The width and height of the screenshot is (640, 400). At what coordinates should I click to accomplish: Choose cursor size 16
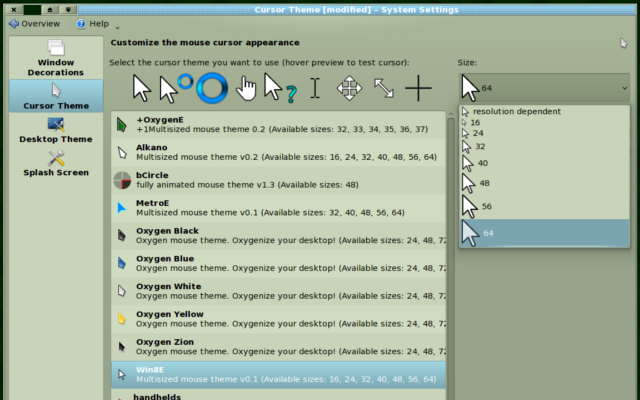pyautogui.click(x=544, y=122)
